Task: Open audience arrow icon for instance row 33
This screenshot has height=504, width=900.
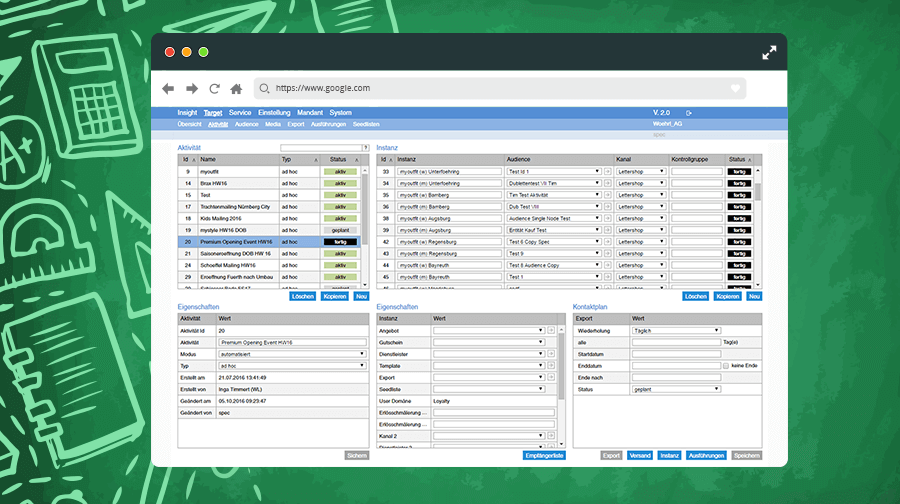Action: (x=607, y=172)
